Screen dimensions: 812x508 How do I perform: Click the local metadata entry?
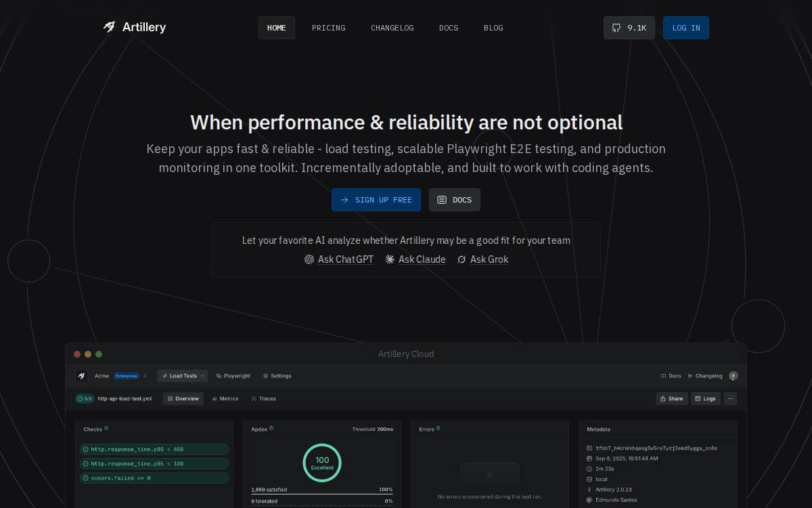(x=602, y=480)
